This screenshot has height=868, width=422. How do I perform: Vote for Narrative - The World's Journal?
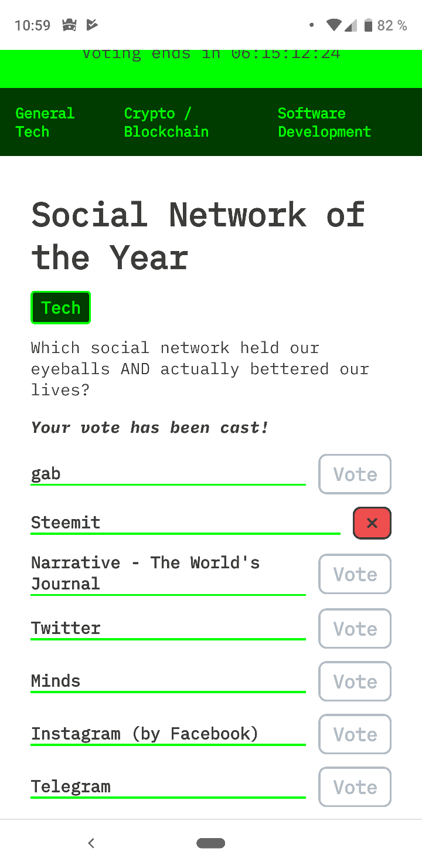click(x=355, y=574)
